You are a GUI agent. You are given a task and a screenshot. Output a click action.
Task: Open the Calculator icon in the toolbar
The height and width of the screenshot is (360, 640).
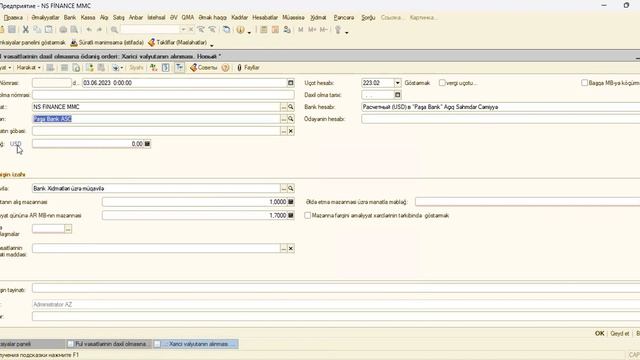pos(264,29)
